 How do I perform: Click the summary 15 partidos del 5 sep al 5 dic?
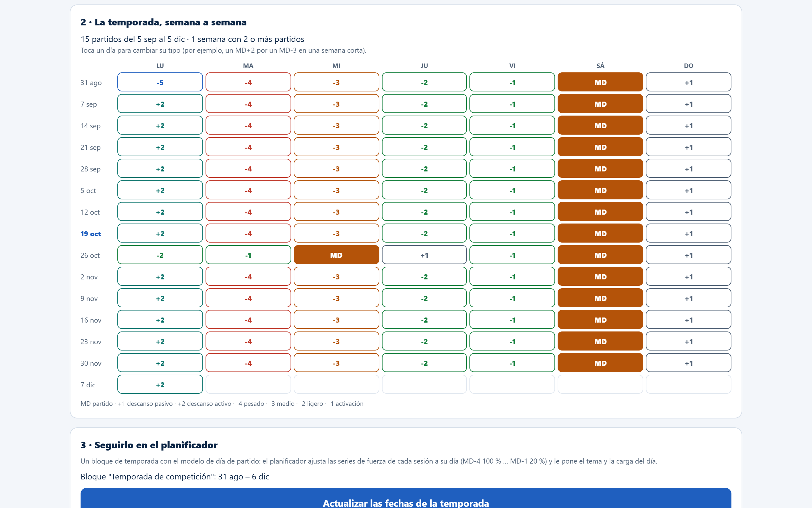[x=133, y=39]
